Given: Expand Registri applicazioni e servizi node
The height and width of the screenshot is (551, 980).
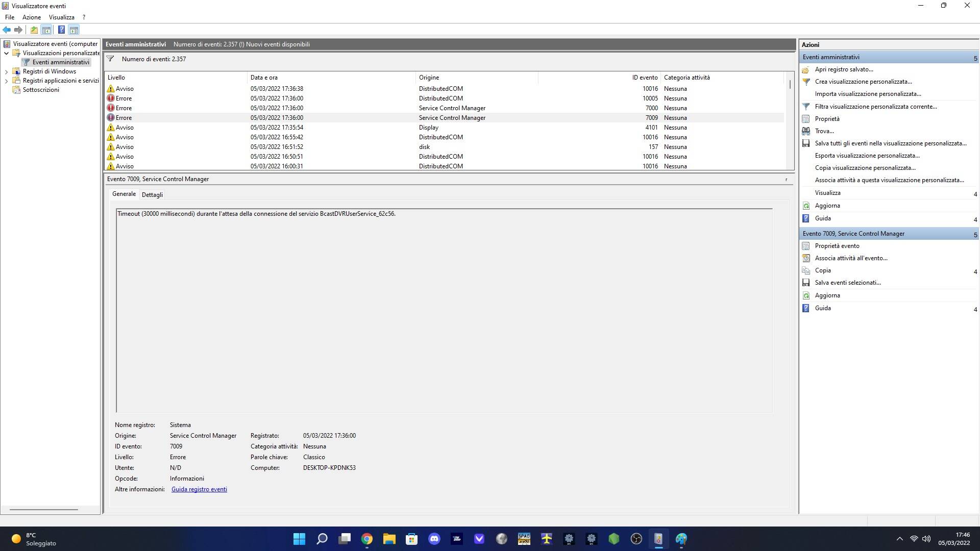Looking at the screenshot, I should pos(6,81).
